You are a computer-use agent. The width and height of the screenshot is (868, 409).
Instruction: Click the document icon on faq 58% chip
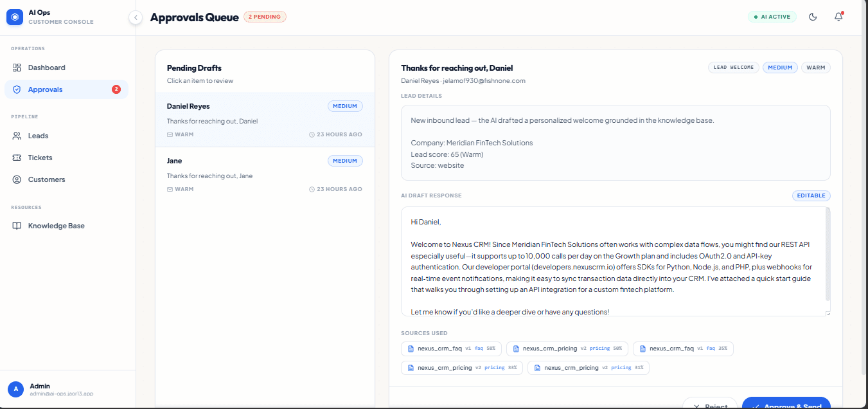point(411,349)
